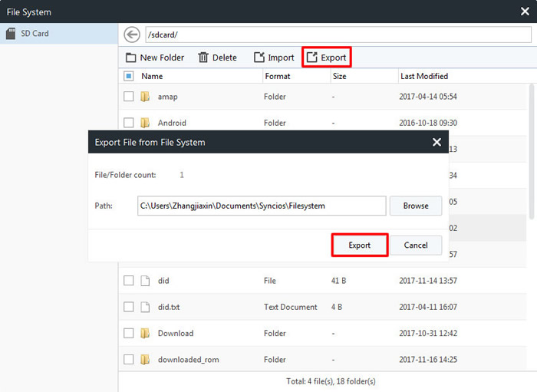The height and width of the screenshot is (392, 537).
Task: Click the 2017-11-16 14:25 date cell
Action: (428, 360)
